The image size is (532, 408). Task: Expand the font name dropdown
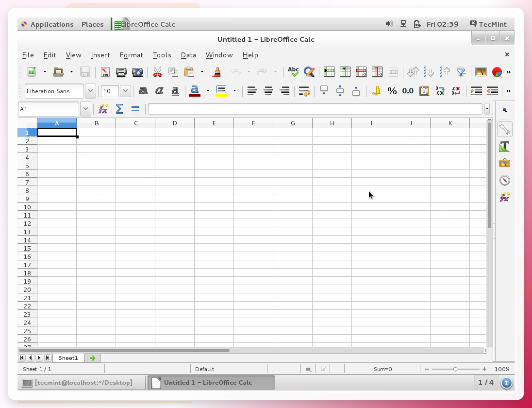[x=90, y=91]
